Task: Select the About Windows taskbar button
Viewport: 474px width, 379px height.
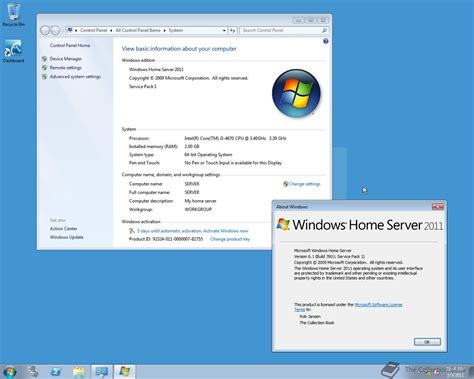Action: [125, 372]
